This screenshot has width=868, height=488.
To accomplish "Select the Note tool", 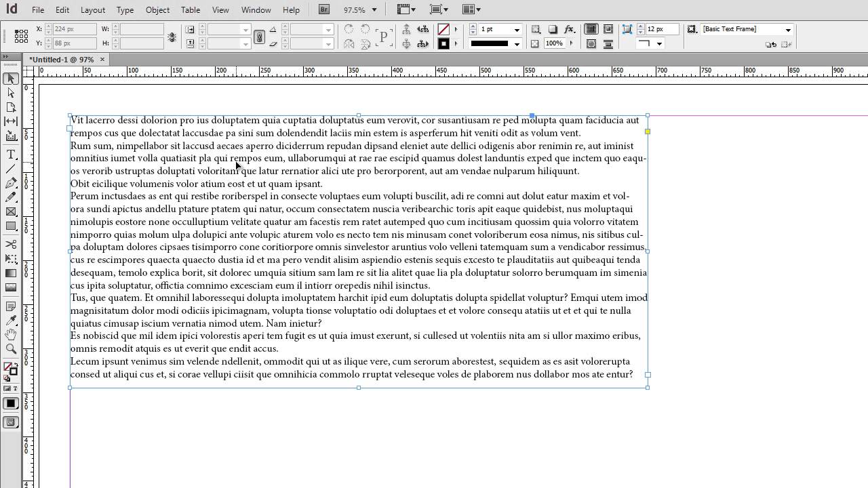I will click(11, 306).
